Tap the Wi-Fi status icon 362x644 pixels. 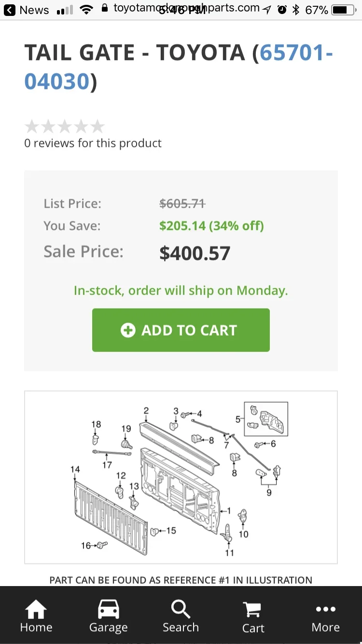[86, 10]
